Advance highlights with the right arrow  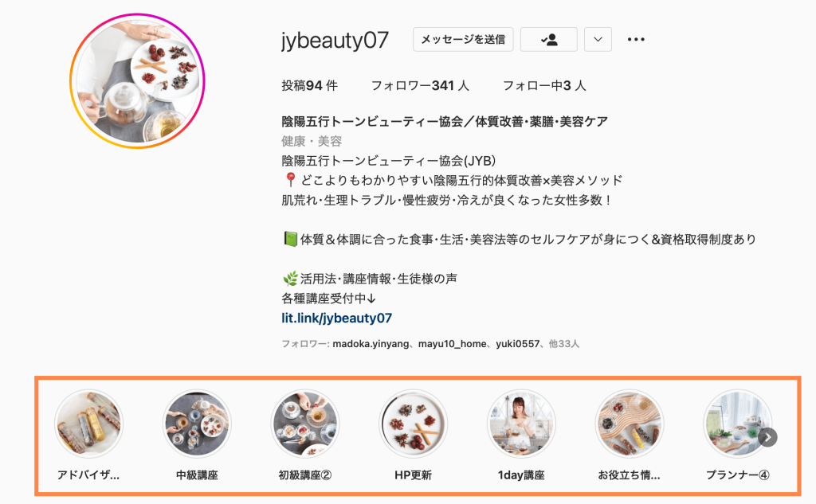pos(767,437)
